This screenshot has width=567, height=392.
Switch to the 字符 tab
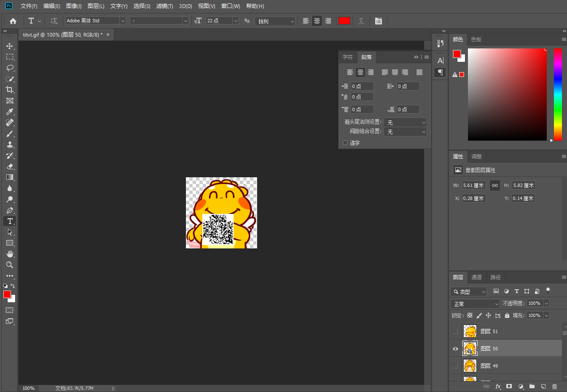347,57
